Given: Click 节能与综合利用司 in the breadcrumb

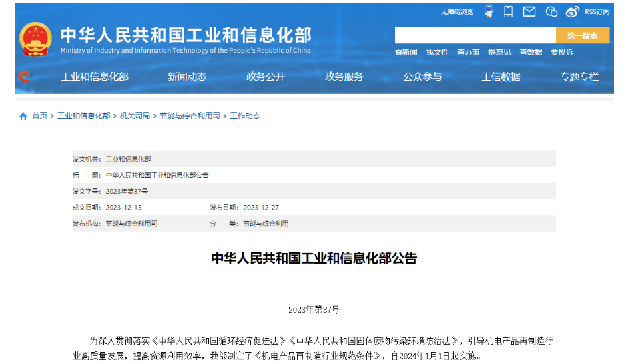Looking at the screenshot, I should tap(190, 116).
